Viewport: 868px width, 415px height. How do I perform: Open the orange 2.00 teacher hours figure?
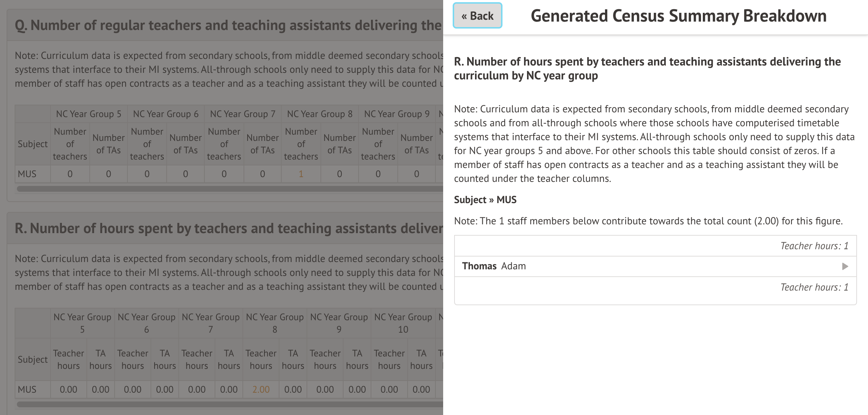pos(261,389)
